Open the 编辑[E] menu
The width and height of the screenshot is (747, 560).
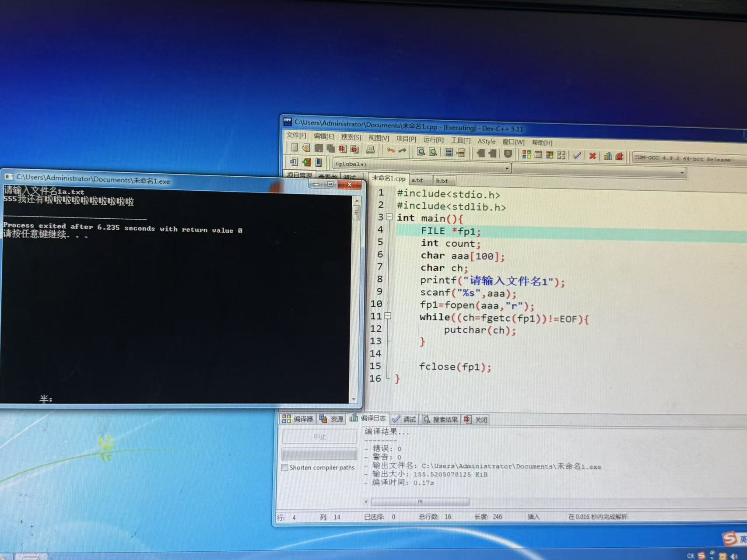[x=323, y=136]
